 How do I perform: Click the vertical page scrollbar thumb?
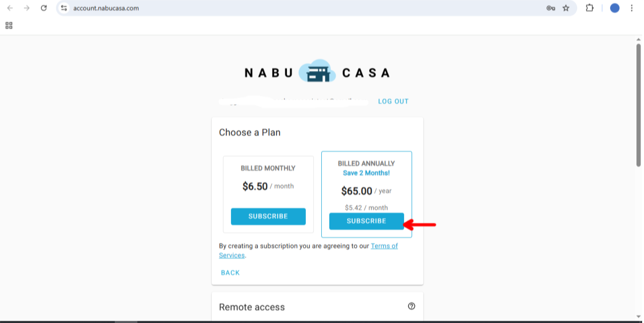click(x=638, y=104)
